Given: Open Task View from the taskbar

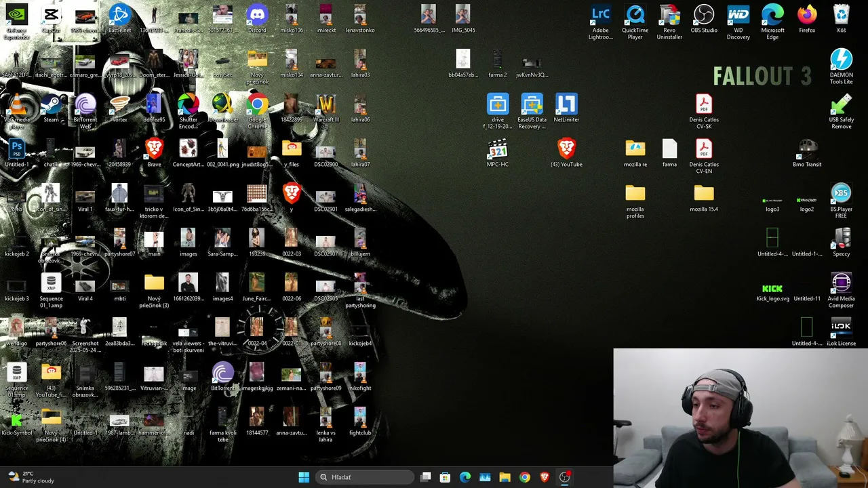Looking at the screenshot, I should click(425, 477).
